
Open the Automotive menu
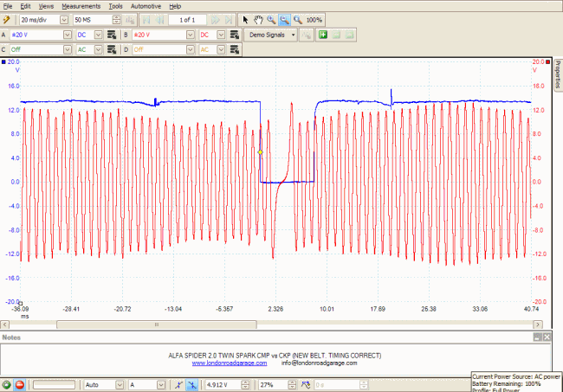145,6
